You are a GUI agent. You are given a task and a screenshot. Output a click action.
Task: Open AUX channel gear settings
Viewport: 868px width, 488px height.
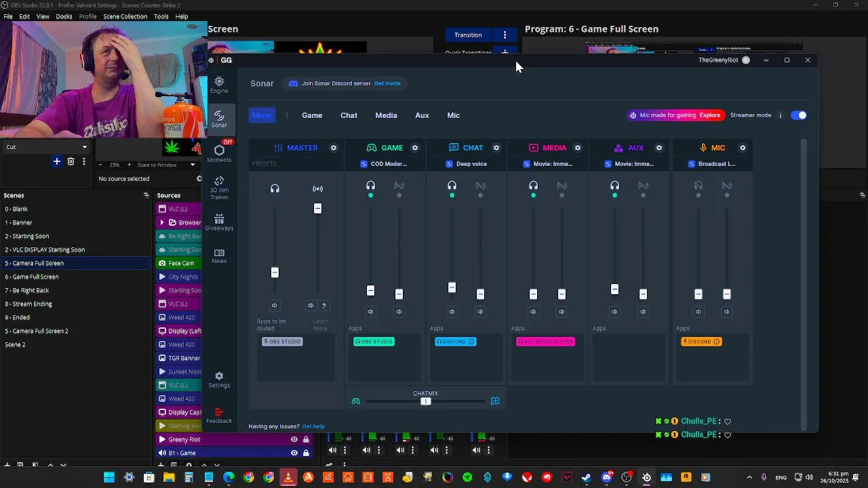click(x=659, y=148)
